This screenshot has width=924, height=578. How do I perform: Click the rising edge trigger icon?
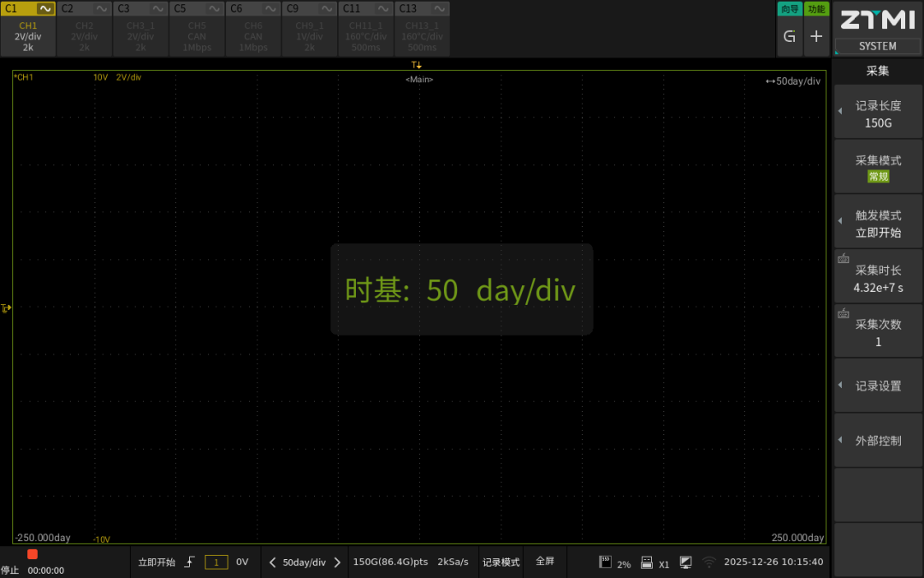[189, 562]
